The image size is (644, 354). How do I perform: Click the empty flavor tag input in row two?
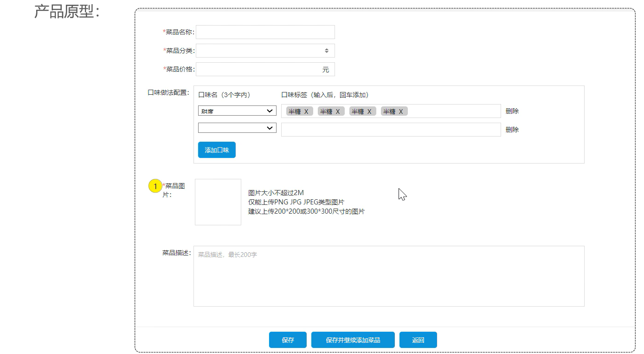click(x=391, y=130)
